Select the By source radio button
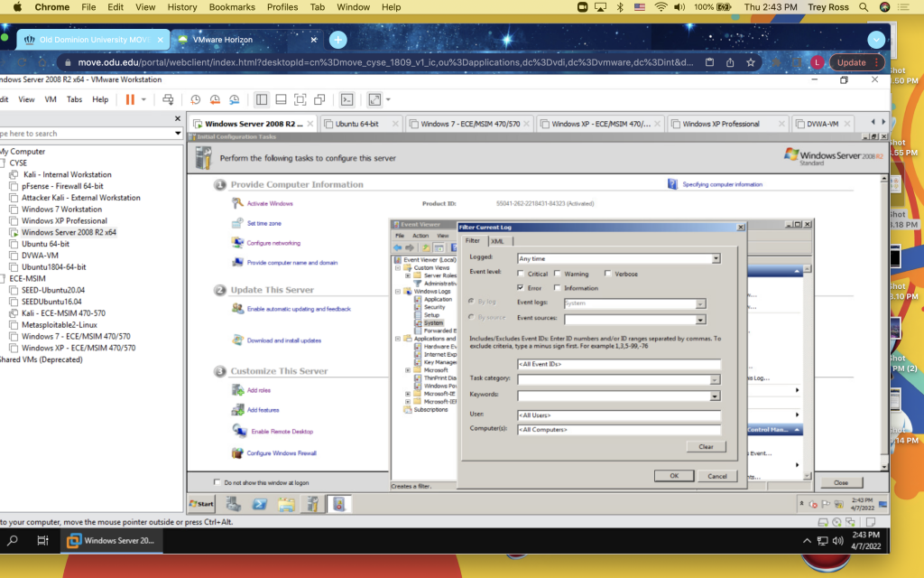This screenshot has width=924, height=578. 471,317
